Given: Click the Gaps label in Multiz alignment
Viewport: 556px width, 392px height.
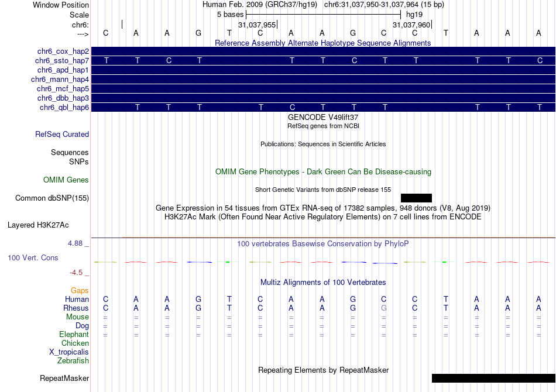Looking at the screenshot, I should pos(80,291).
